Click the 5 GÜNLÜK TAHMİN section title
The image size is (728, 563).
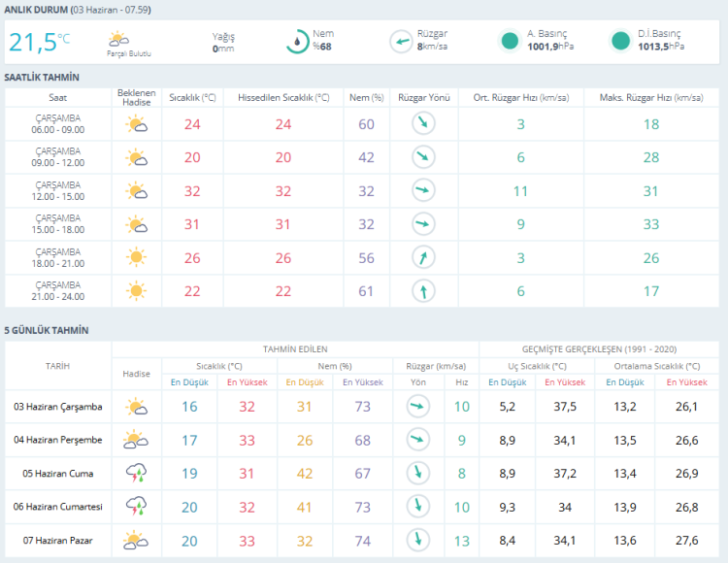point(47,330)
